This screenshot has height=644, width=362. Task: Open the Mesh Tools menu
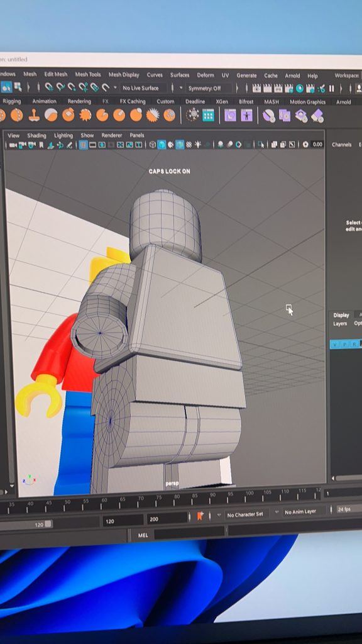[x=88, y=75]
